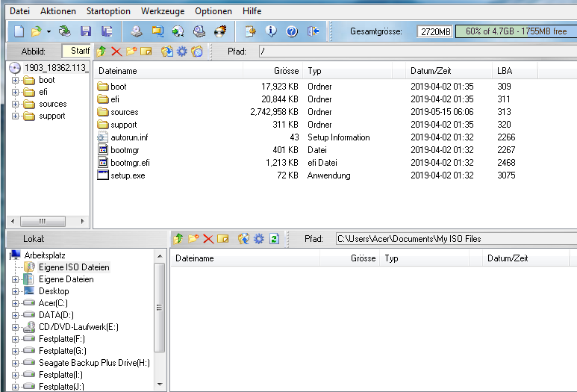Click Extract files icon in image toolbar
This screenshot has width=577, height=392.
click(x=166, y=52)
